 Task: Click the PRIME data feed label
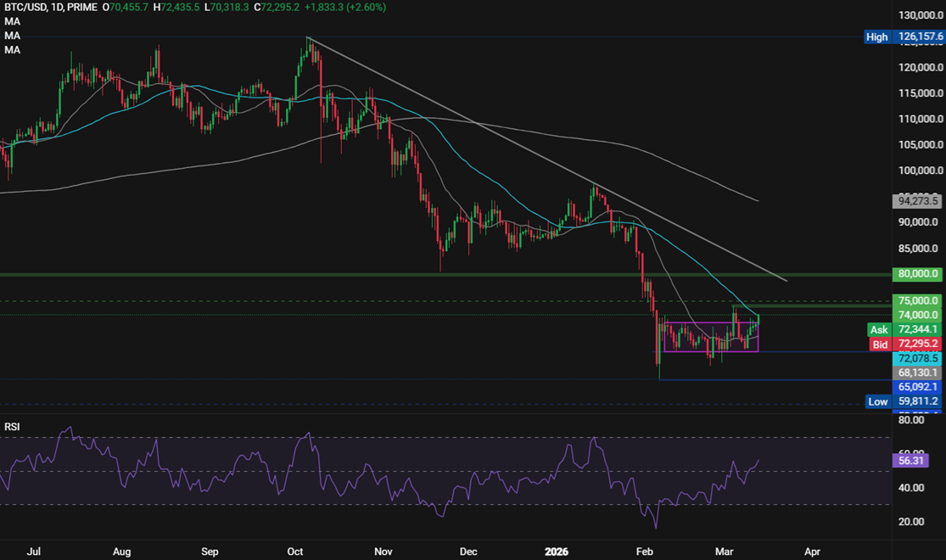pos(81,7)
